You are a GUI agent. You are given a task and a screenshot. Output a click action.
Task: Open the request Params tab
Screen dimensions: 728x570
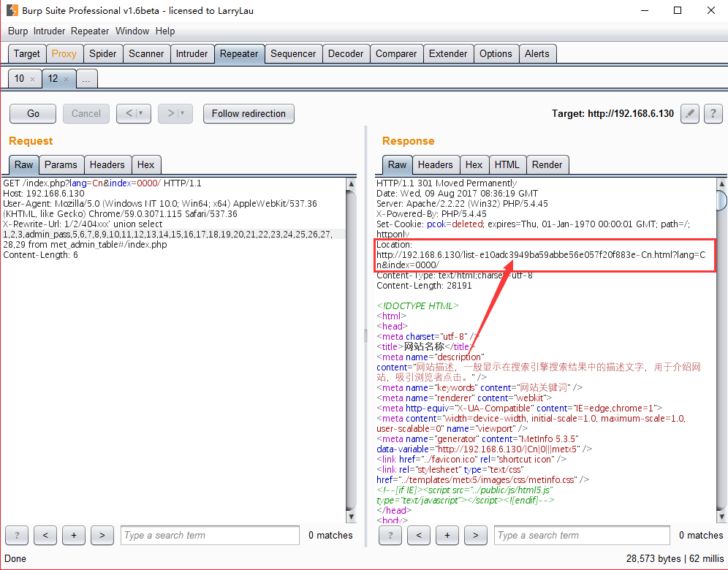tap(61, 164)
